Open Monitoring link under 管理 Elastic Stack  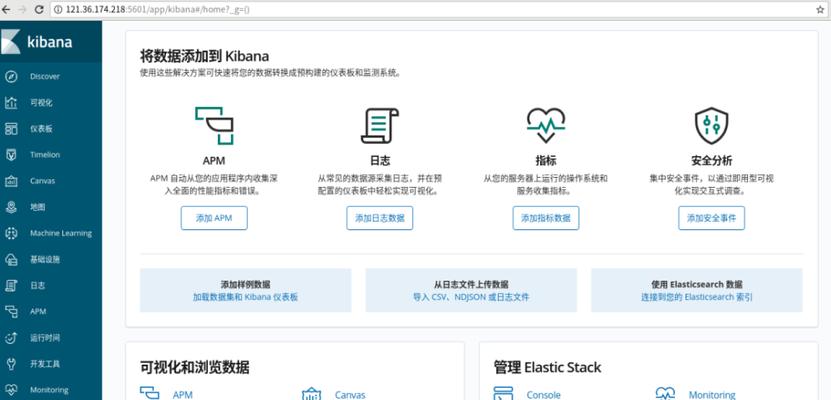pos(712,395)
